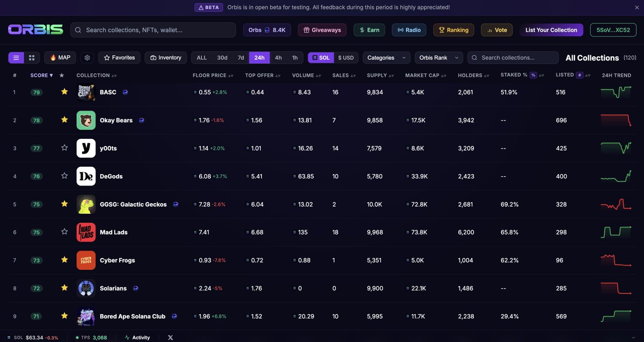Click the Bored Ape Solana Club avatar

(x=86, y=316)
